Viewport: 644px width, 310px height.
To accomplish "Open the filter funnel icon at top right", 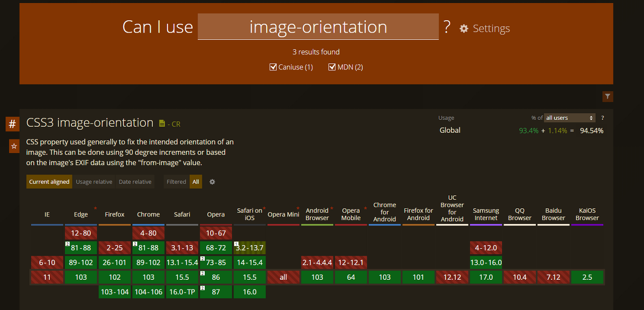I will tap(607, 96).
